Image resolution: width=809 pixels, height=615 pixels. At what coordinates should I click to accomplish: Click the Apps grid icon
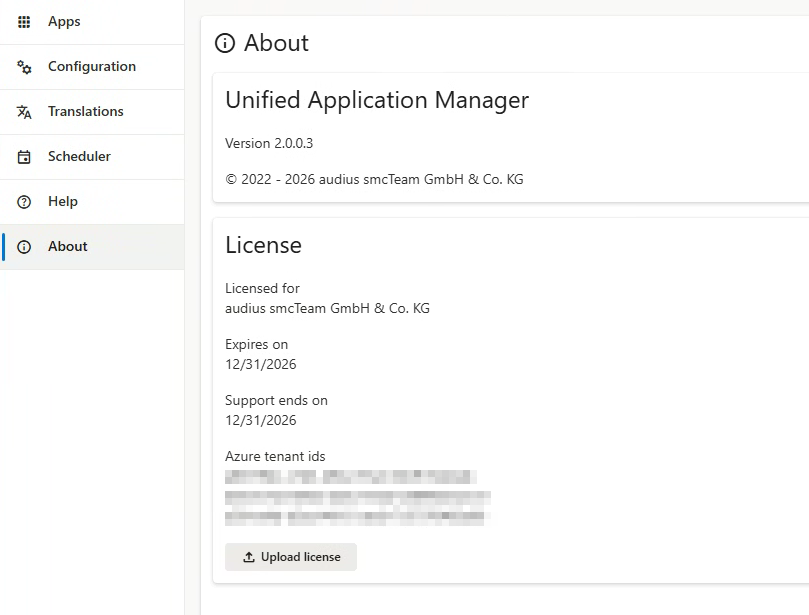pos(24,22)
